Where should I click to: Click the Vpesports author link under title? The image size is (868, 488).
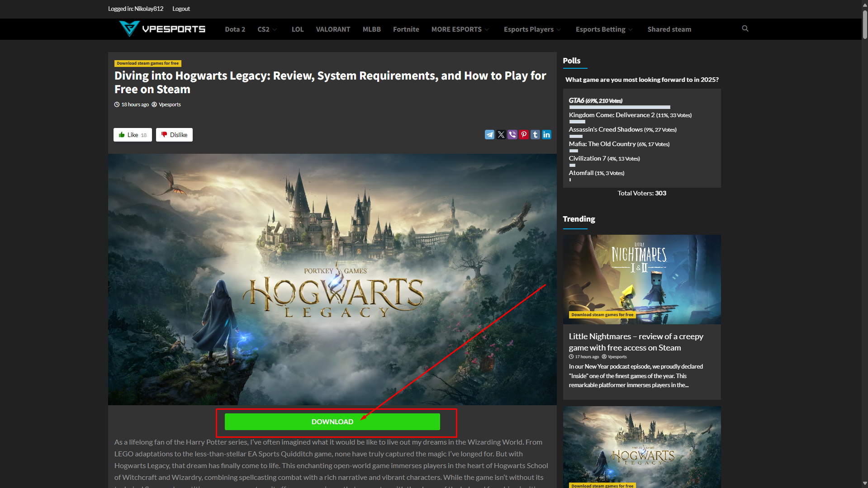pos(170,104)
